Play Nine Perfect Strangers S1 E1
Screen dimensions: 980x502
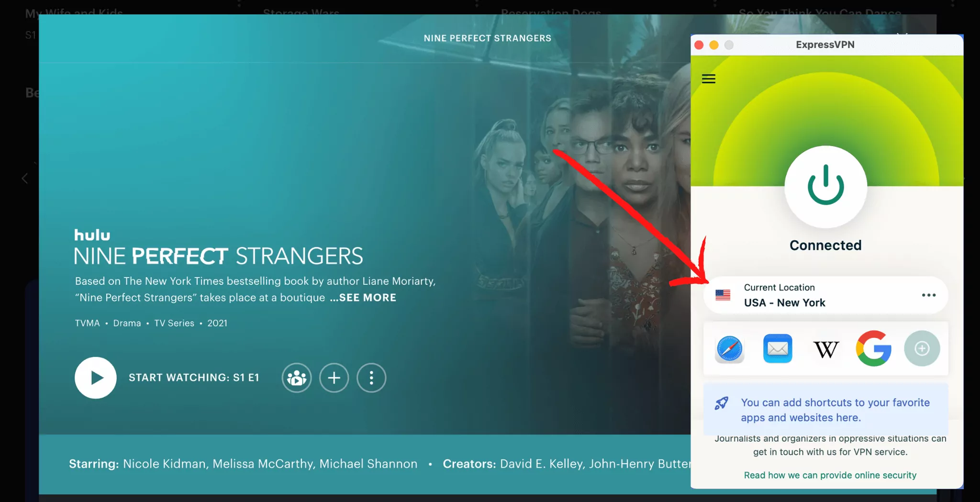(x=96, y=378)
